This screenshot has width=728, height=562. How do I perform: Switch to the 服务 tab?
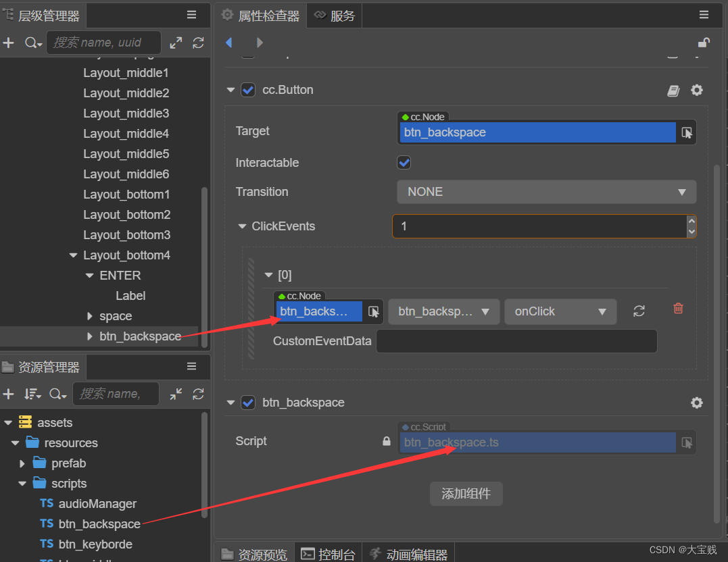pyautogui.click(x=335, y=16)
